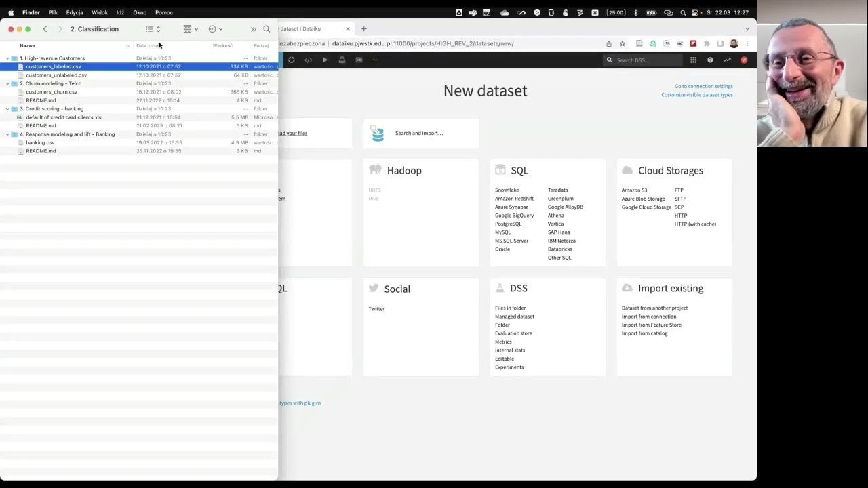Open the Chrome profile avatar
This screenshot has height=488, width=868.
734,43
